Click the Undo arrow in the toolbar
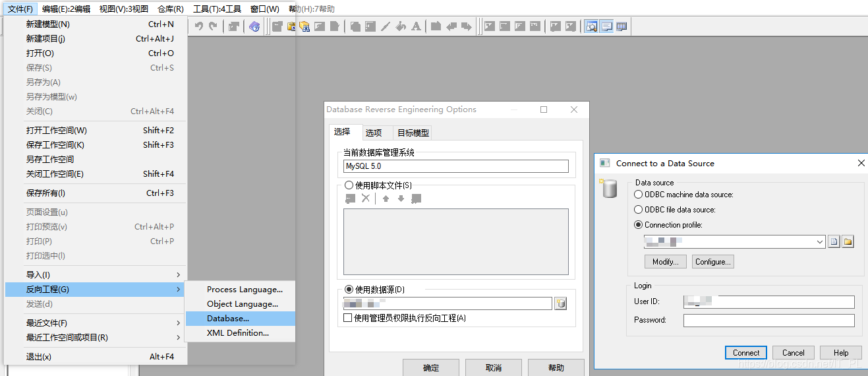 (199, 26)
